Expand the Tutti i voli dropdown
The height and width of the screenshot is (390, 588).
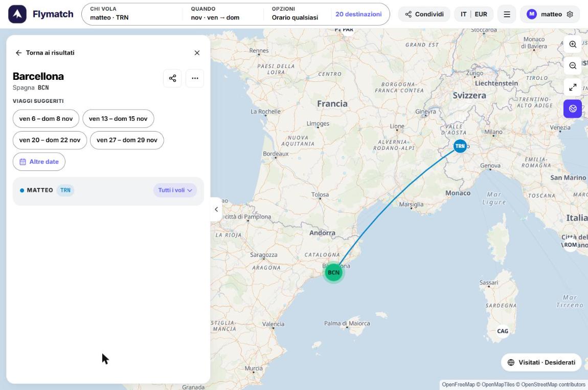click(x=175, y=190)
